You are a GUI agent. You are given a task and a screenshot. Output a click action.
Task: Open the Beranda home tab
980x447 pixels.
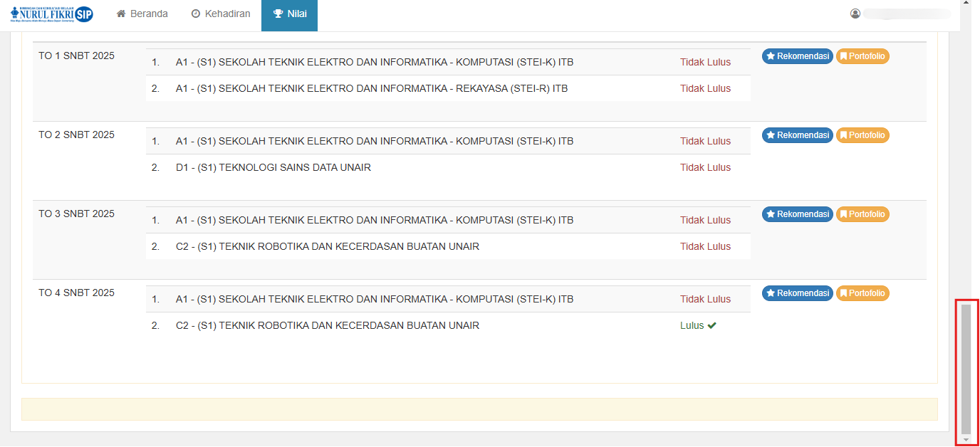(142, 14)
